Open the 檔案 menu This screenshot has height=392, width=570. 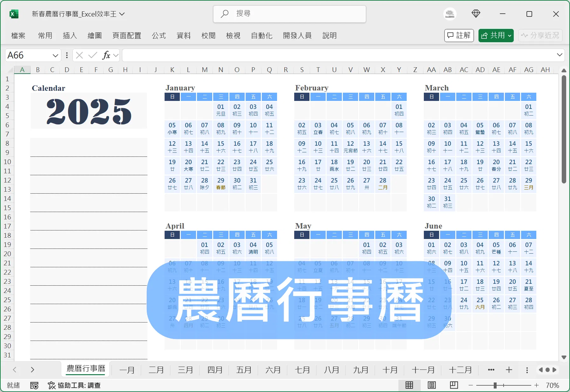(x=18, y=36)
